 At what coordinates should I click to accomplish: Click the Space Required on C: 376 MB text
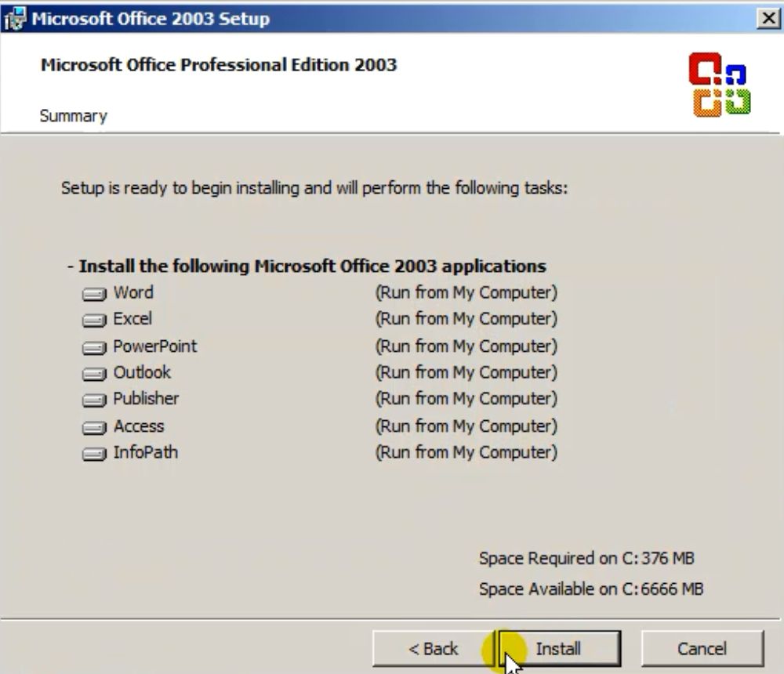(586, 558)
